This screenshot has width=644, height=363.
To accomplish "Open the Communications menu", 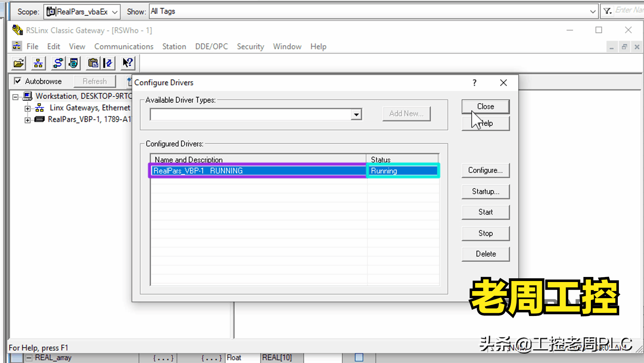I will 124,46.
